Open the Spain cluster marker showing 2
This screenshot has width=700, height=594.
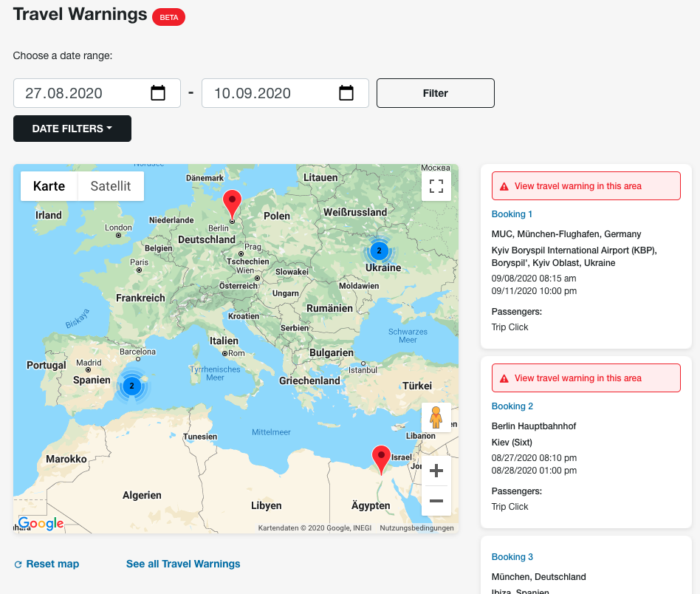tap(131, 386)
